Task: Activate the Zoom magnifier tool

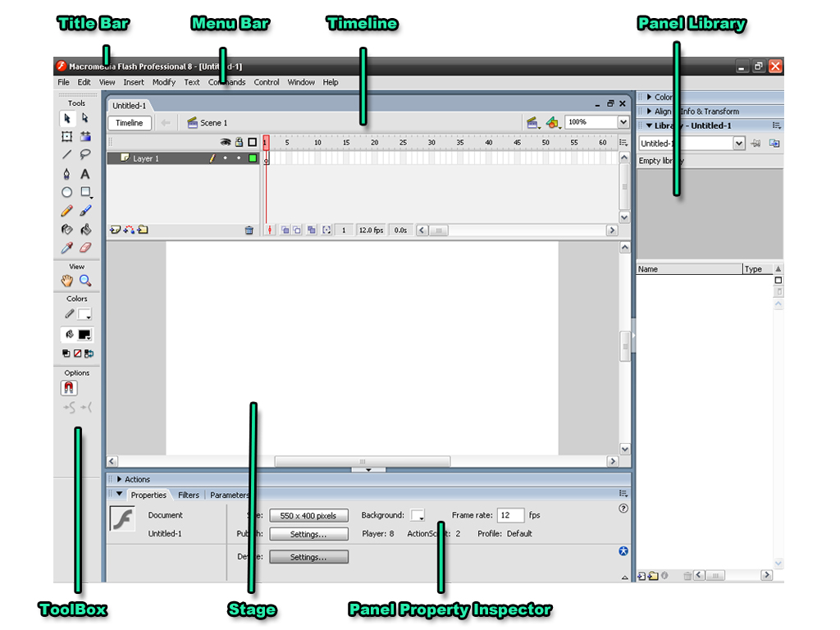Action: coord(85,281)
